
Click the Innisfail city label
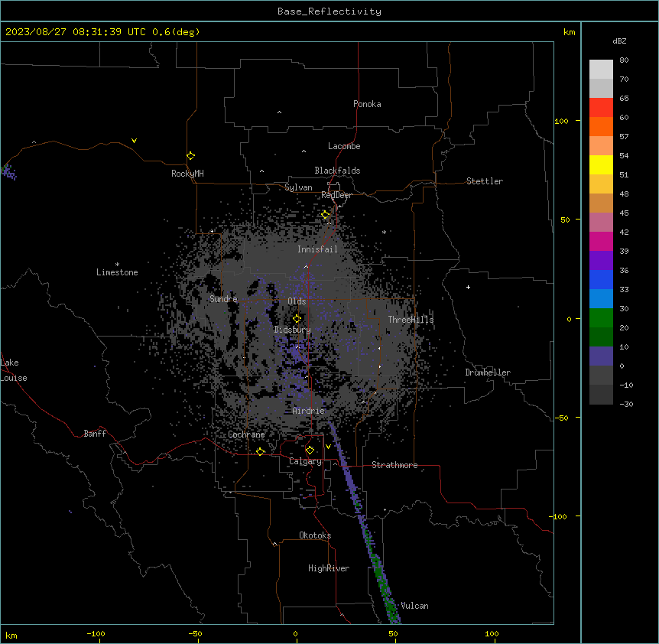pyautogui.click(x=317, y=249)
